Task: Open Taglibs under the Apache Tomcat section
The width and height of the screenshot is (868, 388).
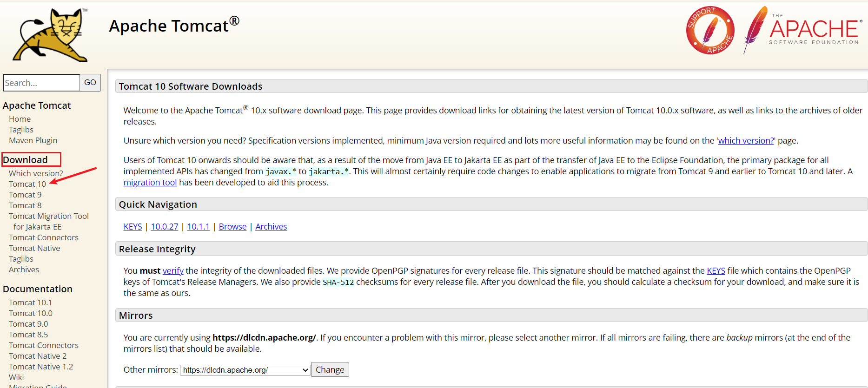Action: point(21,130)
